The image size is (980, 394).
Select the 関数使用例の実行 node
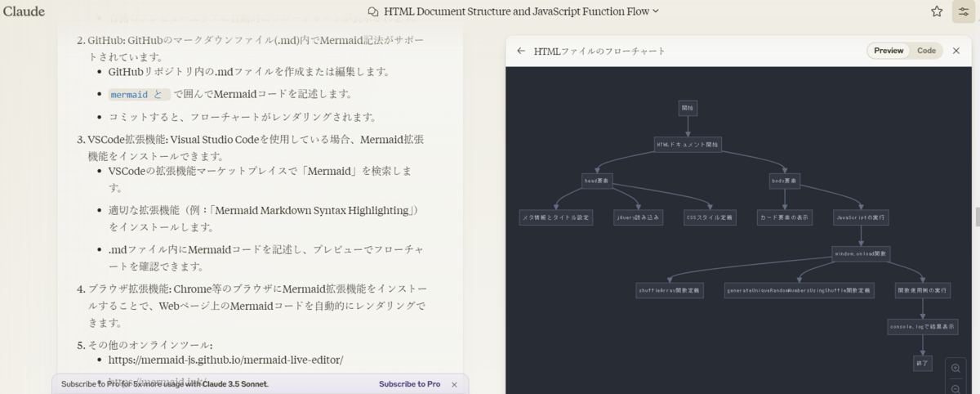click(x=922, y=290)
